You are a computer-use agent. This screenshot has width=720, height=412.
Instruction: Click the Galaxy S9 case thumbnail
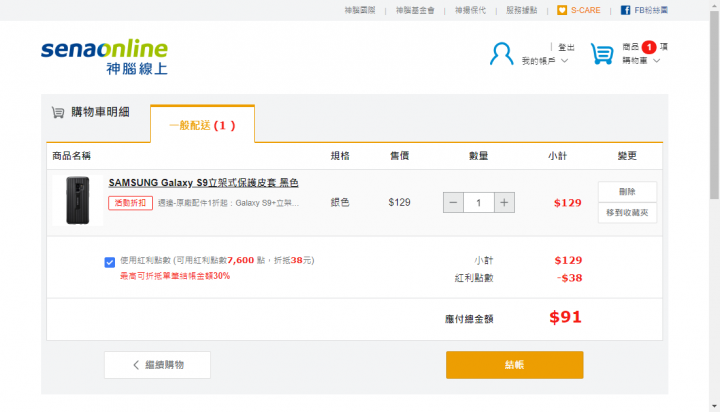click(x=78, y=200)
